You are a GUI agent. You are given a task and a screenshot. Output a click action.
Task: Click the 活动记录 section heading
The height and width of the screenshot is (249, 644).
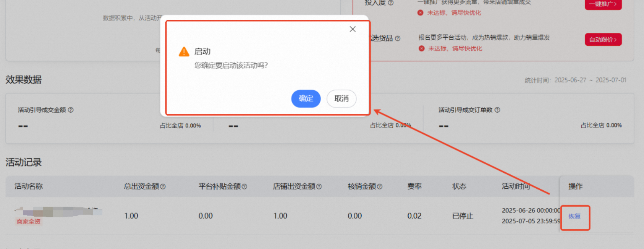click(24, 162)
